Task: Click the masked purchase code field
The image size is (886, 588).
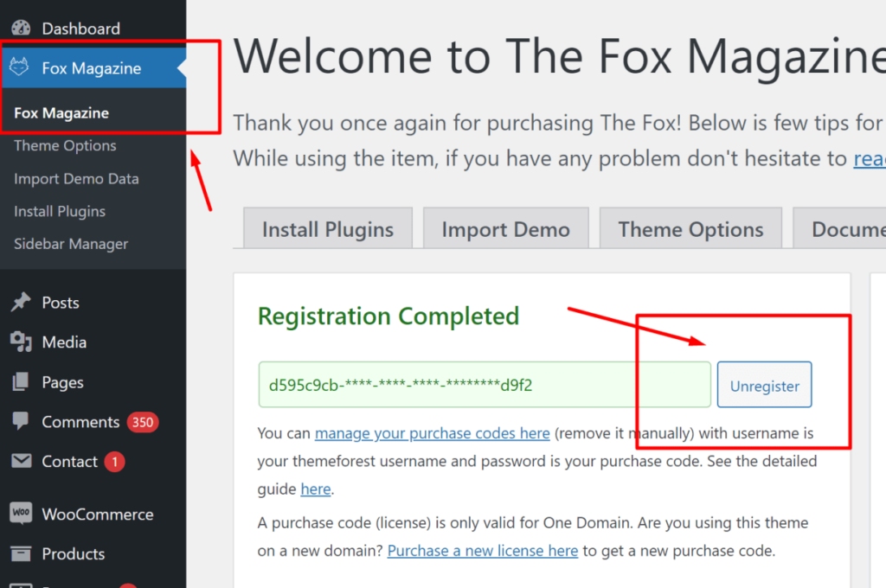Action: tap(485, 385)
